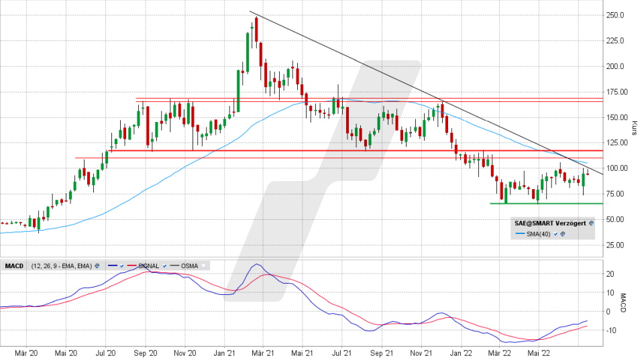Viewport: 644px width, 362px height.
Task: Click the Mai '20 date label
Action: pyautogui.click(x=66, y=353)
